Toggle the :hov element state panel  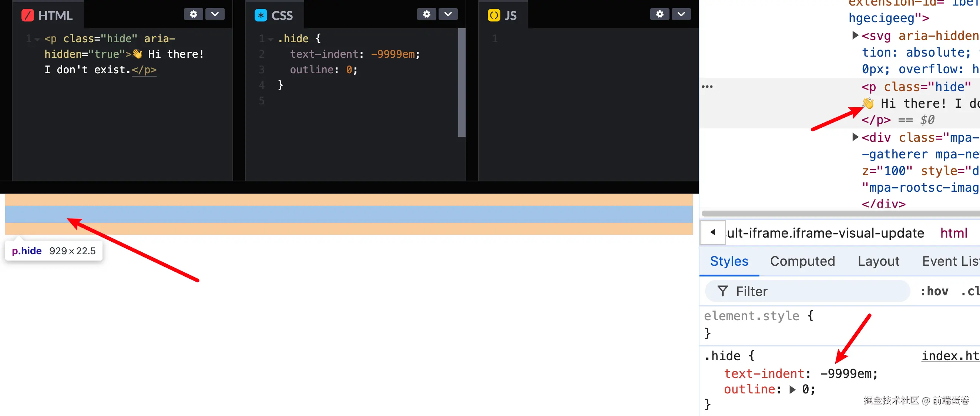[934, 291]
